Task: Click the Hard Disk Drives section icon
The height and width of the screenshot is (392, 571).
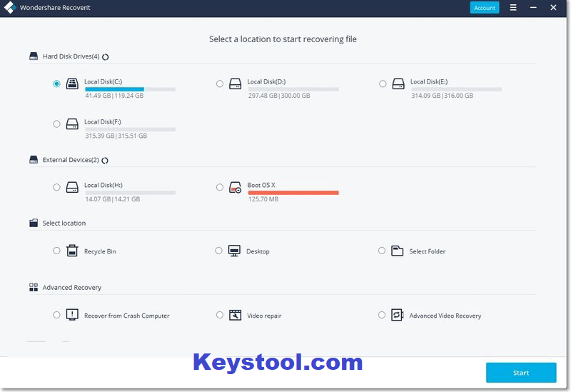Action: [x=34, y=56]
